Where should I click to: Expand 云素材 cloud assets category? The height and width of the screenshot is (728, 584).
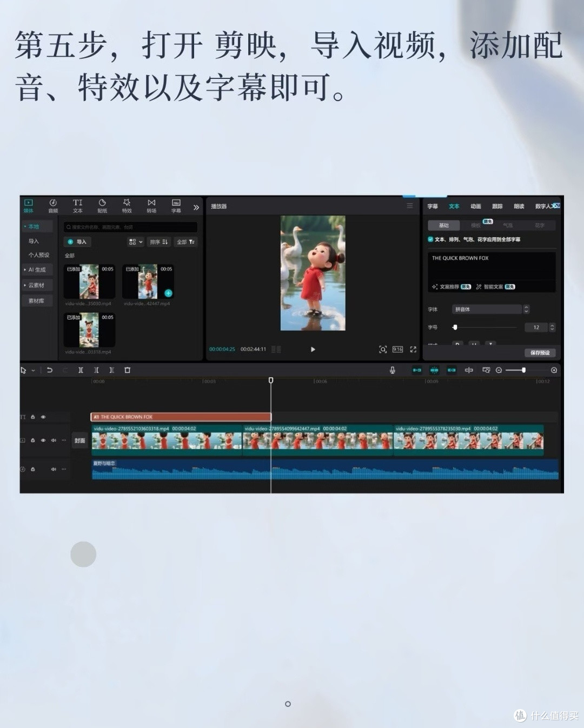coord(37,285)
